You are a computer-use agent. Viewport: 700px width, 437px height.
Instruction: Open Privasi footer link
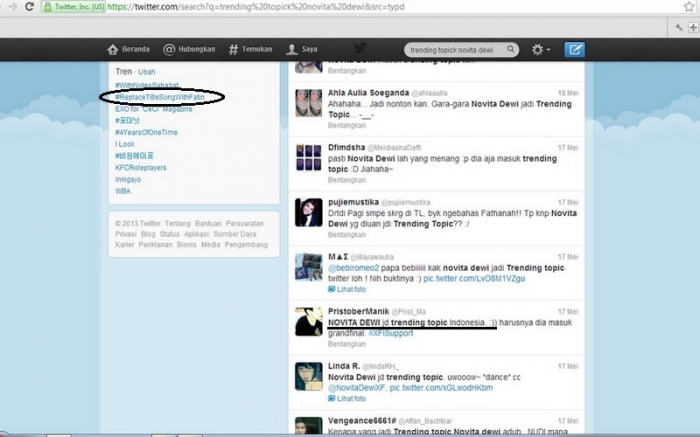[125, 234]
